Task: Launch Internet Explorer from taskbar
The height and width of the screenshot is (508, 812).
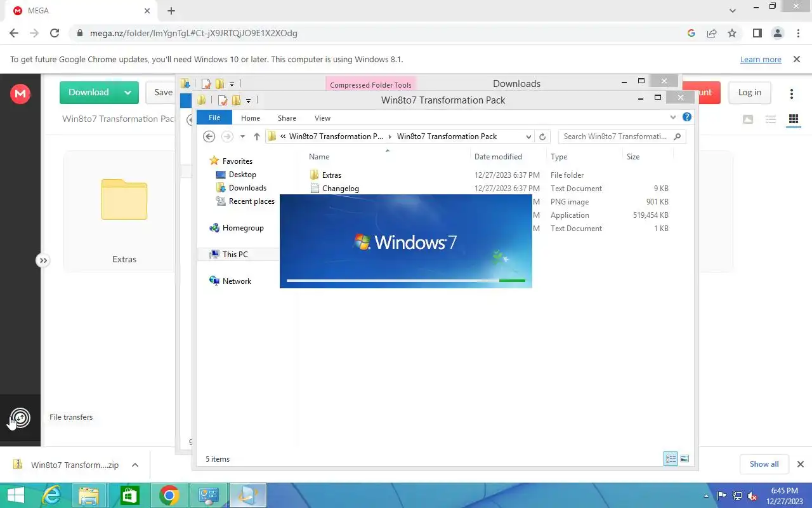Action: (x=51, y=495)
